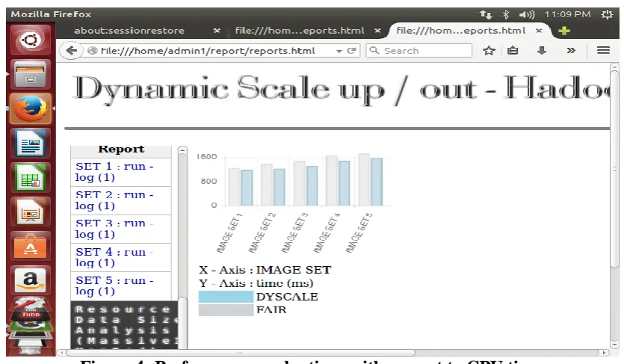Open SET 2 : run-log (1) link

pyautogui.click(x=114, y=200)
